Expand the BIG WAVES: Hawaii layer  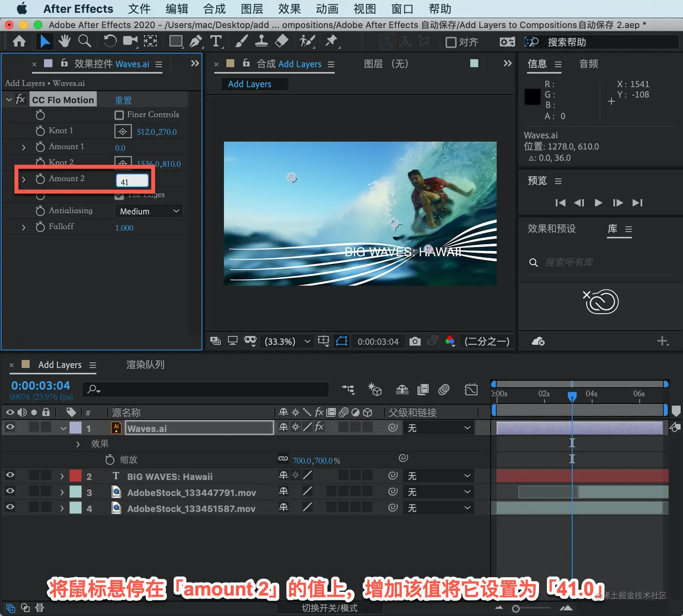tap(62, 476)
